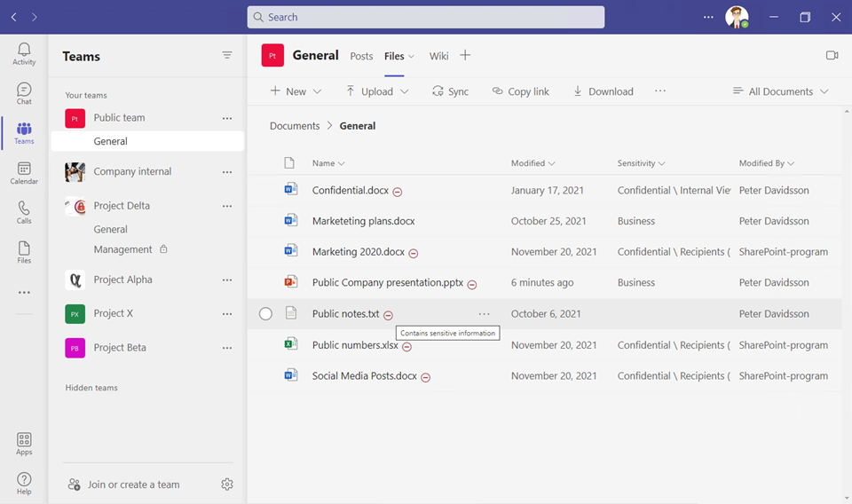
Task: Open the Project Alpha team
Action: 122,280
